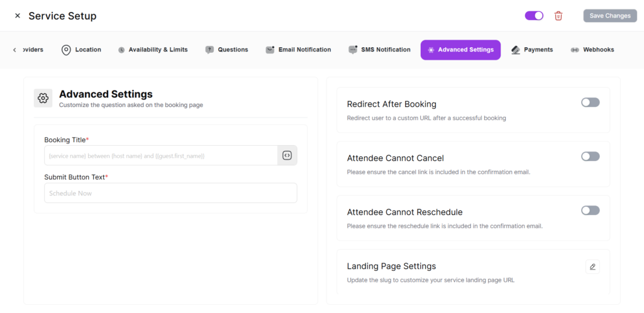Click the Payments icon in tab bar

516,50
